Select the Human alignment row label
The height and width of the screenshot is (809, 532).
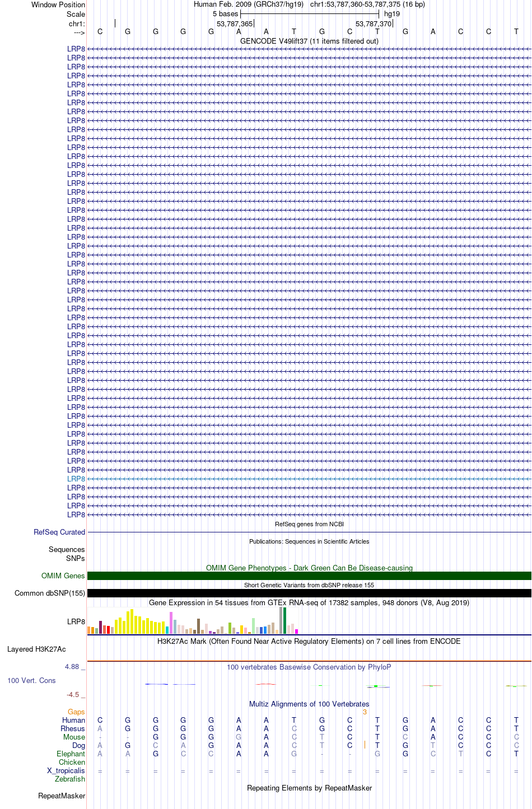73,720
